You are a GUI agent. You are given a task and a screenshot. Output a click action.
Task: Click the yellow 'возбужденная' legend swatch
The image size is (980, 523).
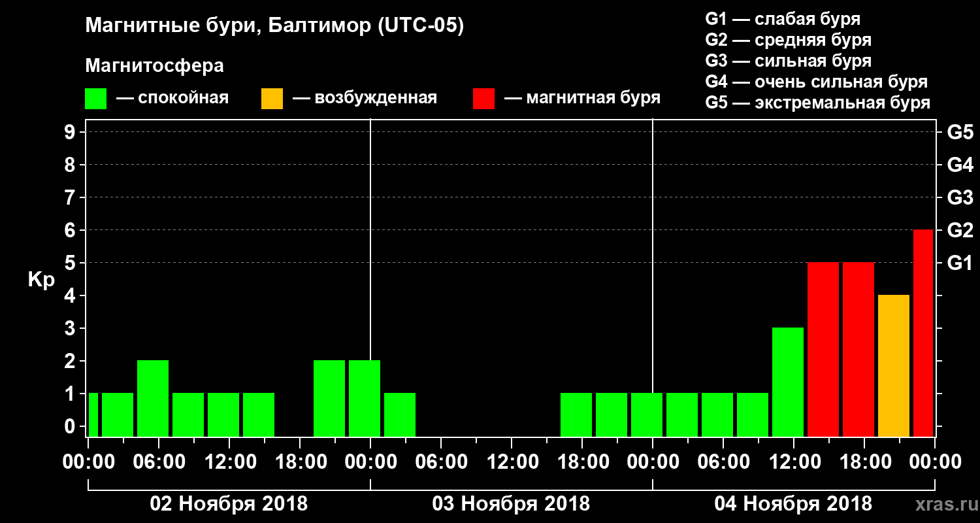tap(272, 99)
